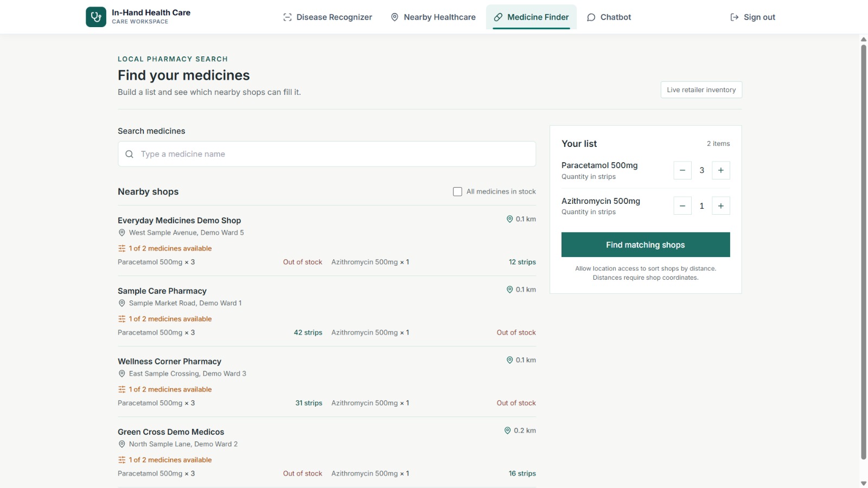This screenshot has width=868, height=488.
Task: Increase Azithromycin 500mg quantity
Action: click(x=721, y=206)
